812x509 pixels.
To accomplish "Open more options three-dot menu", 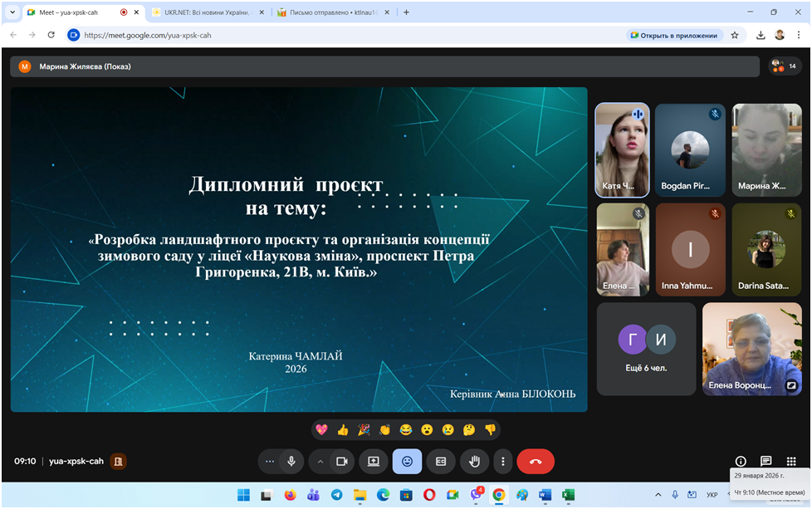I will (x=502, y=461).
